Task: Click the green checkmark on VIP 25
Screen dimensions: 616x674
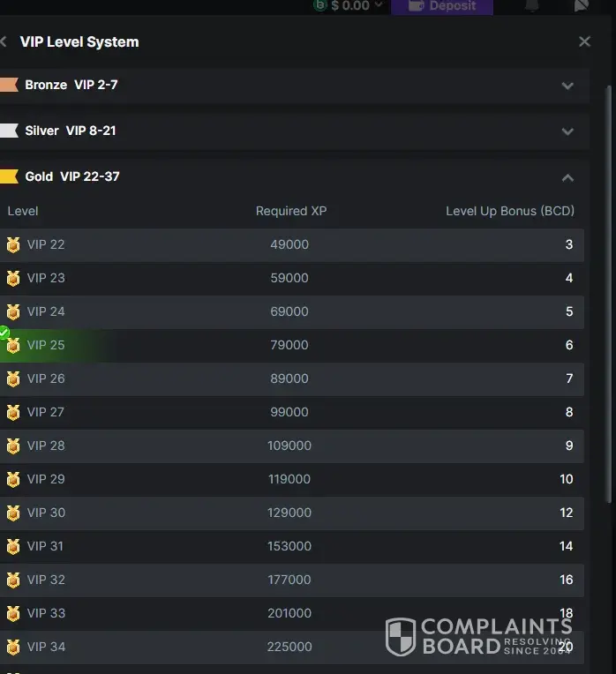Action: (x=4, y=333)
